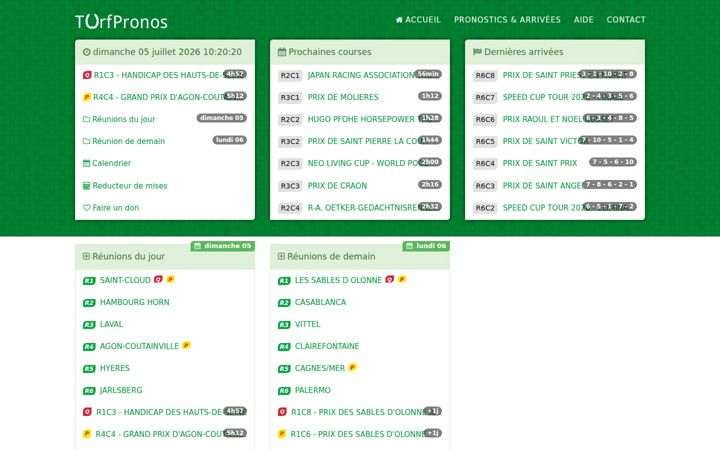The height and width of the screenshot is (450, 720).
Task: Click the R3 badge beside LAVAL
Action: [x=89, y=325]
